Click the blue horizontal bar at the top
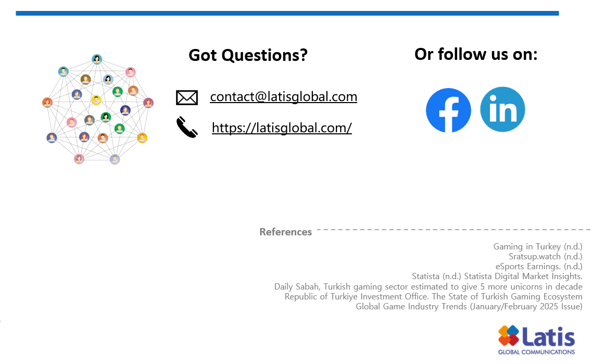Image resolution: width=592 pixels, height=364 pixels. (287, 13)
